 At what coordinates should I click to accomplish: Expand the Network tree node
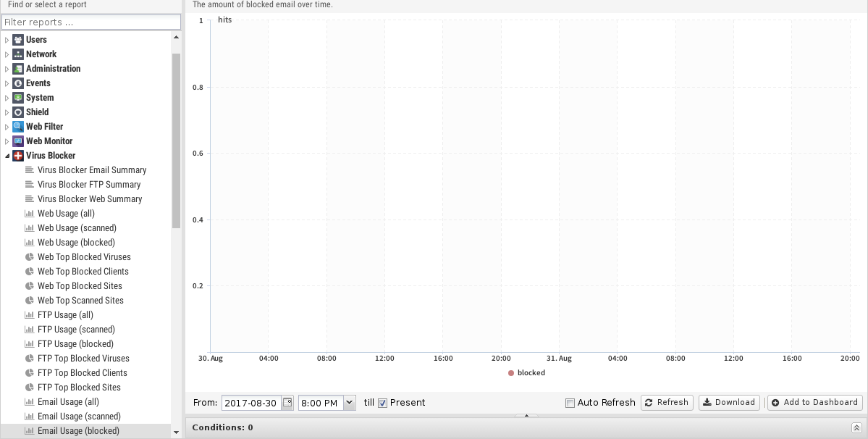point(7,54)
